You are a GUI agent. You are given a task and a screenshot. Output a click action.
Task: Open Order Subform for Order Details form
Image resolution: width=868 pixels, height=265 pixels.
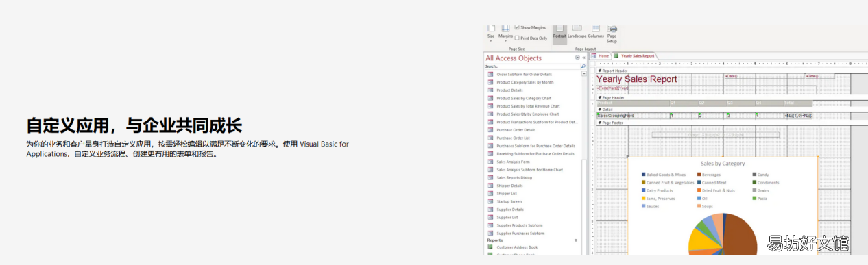click(524, 74)
